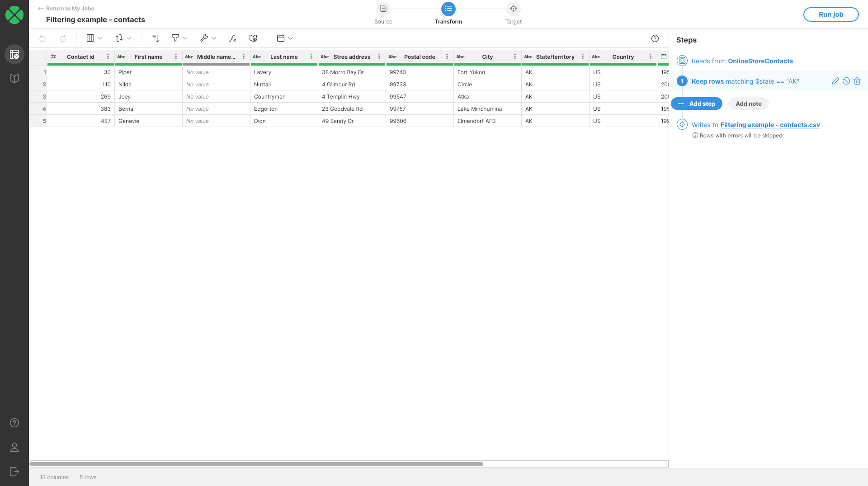Image resolution: width=868 pixels, height=486 pixels.
Task: Click the green clover app logo
Action: [x=14, y=15]
